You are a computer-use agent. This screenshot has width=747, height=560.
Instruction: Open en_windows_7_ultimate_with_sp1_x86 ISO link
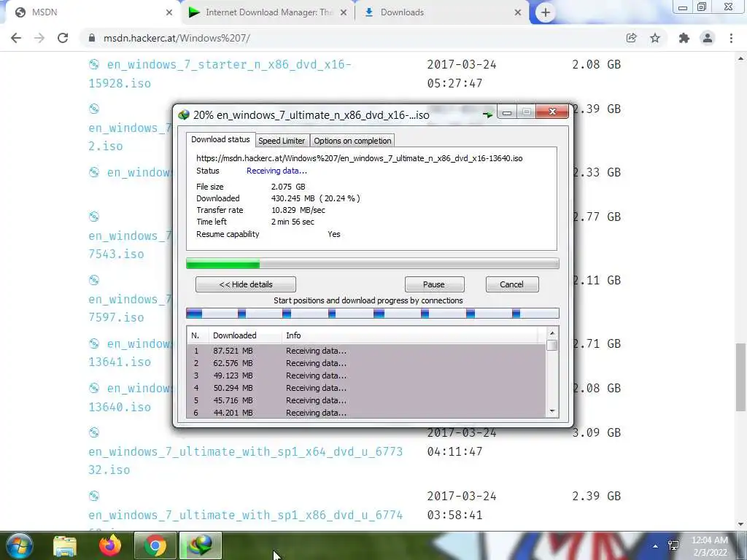pos(245,516)
